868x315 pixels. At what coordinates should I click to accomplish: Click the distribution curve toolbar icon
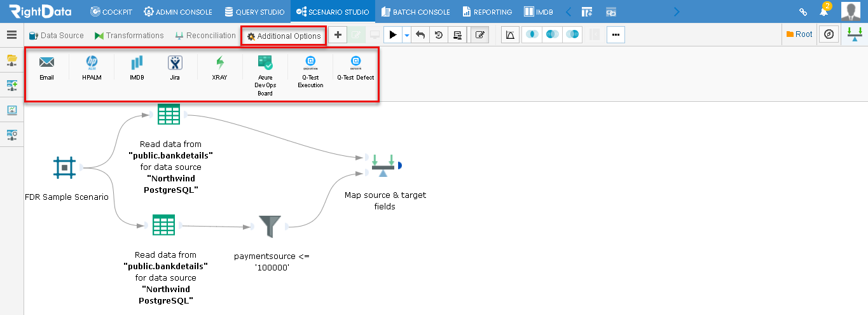coord(510,35)
